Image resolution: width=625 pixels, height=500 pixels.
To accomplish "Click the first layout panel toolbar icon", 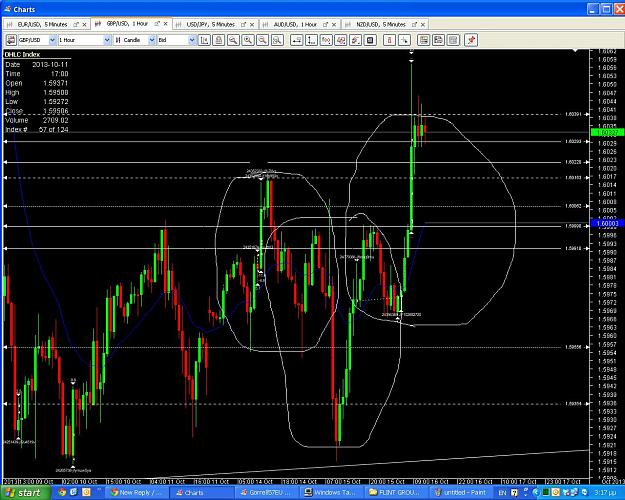I will (x=423, y=40).
